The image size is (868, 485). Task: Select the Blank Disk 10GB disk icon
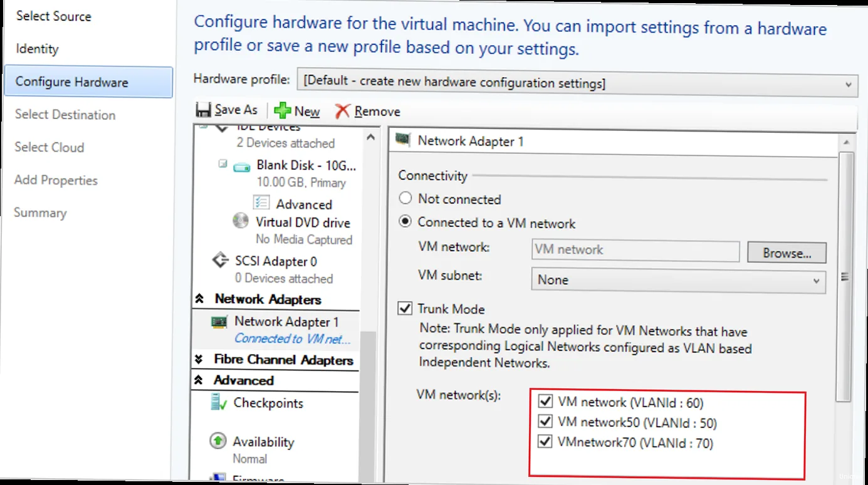point(242,167)
